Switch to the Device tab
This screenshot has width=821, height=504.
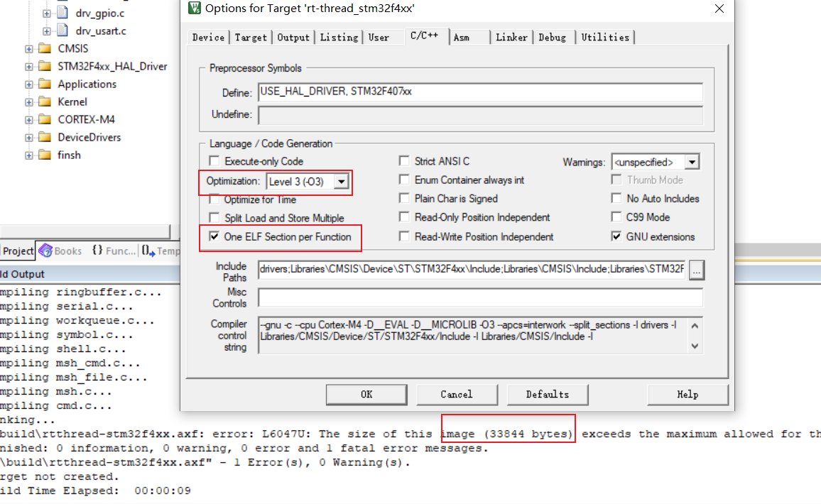point(208,37)
